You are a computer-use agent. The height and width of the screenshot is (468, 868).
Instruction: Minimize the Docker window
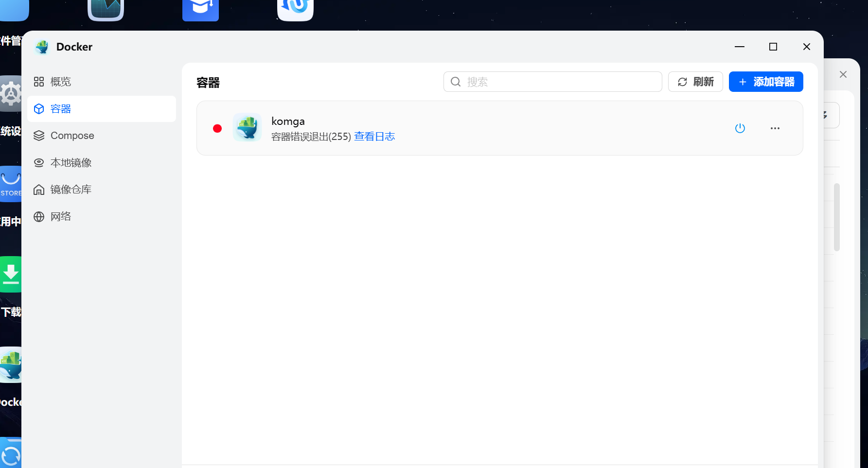[740, 47]
